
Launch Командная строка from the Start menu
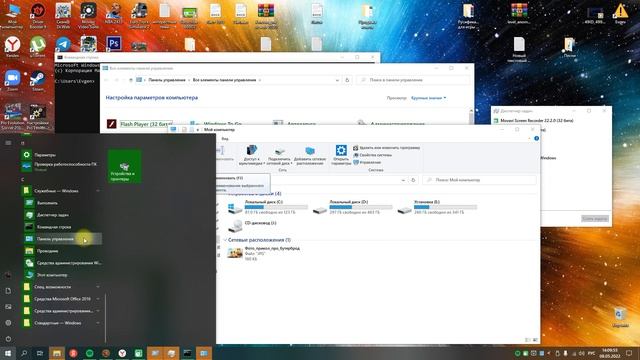tap(53, 227)
